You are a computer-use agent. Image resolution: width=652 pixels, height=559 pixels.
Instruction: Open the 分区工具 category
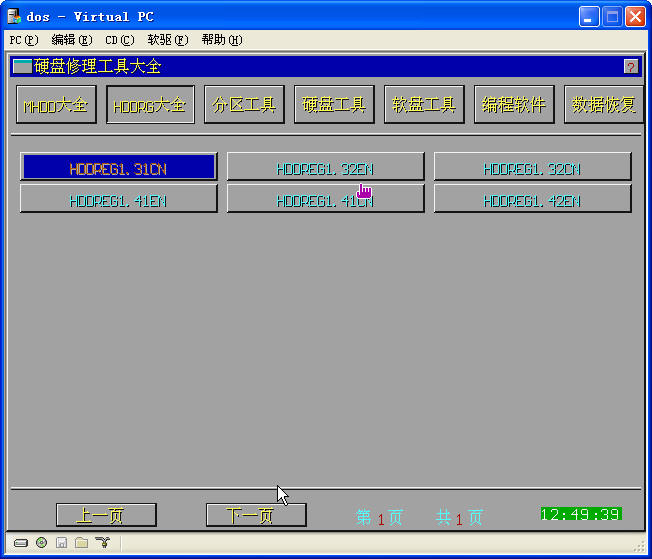[x=244, y=104]
